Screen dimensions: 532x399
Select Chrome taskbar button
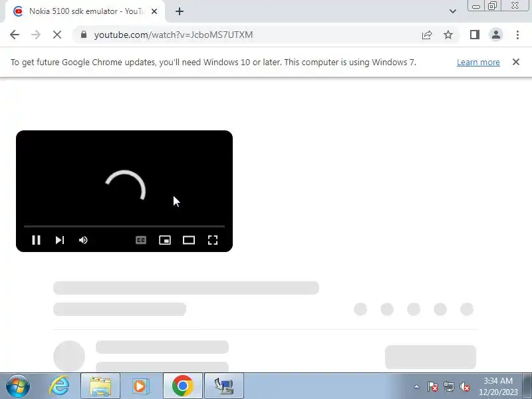(x=182, y=386)
